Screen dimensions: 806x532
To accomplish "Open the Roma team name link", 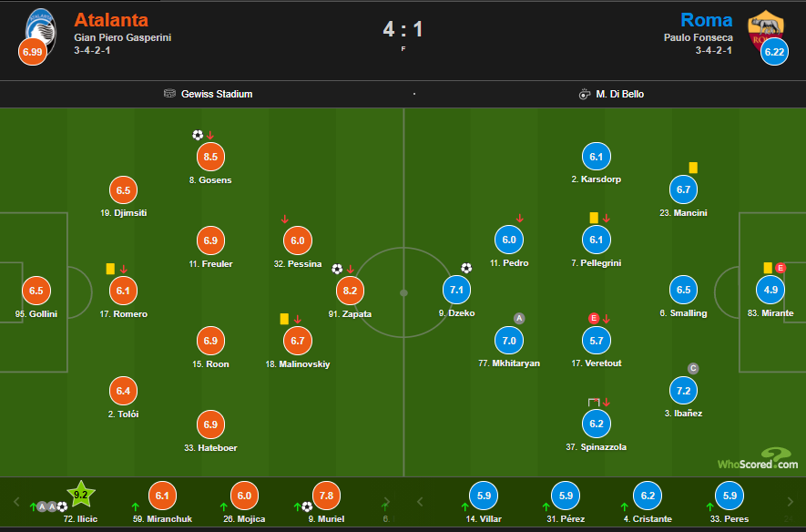I will 706,20.
